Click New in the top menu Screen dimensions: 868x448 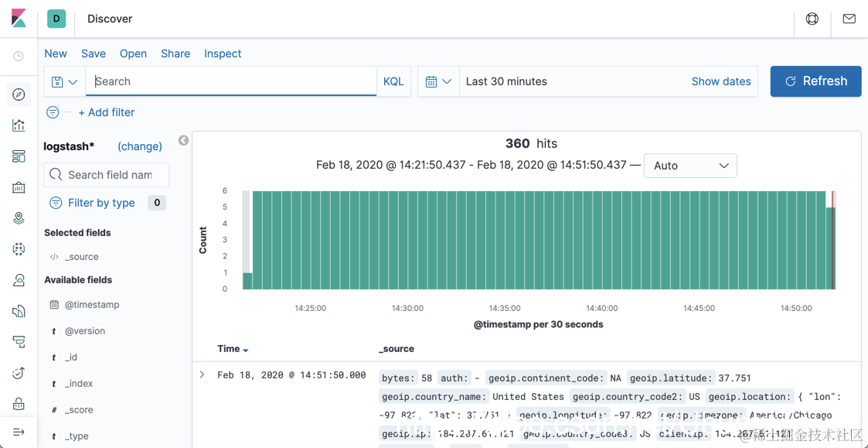(56, 54)
